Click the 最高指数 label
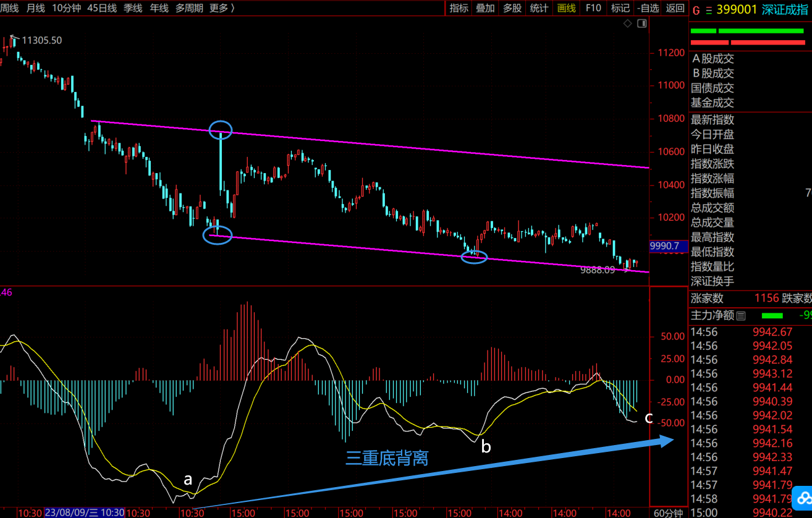Screen dimensions: 812x518 [x=713, y=237]
